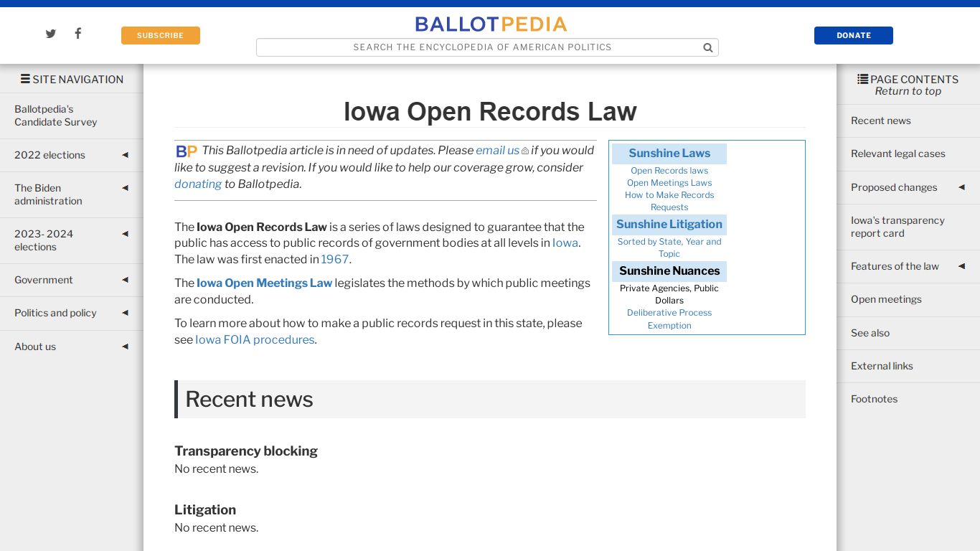This screenshot has height=551, width=980.
Task: Open Deliberative Process Exemption link
Action: click(669, 319)
